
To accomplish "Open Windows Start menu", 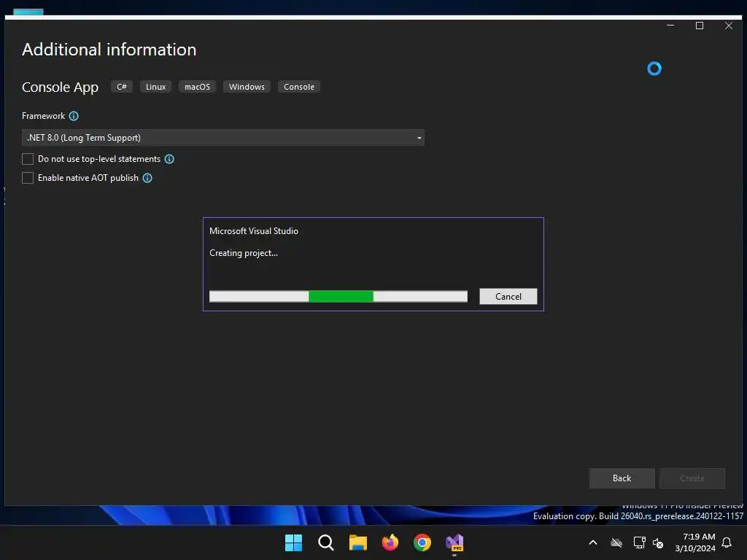I will [x=293, y=542].
